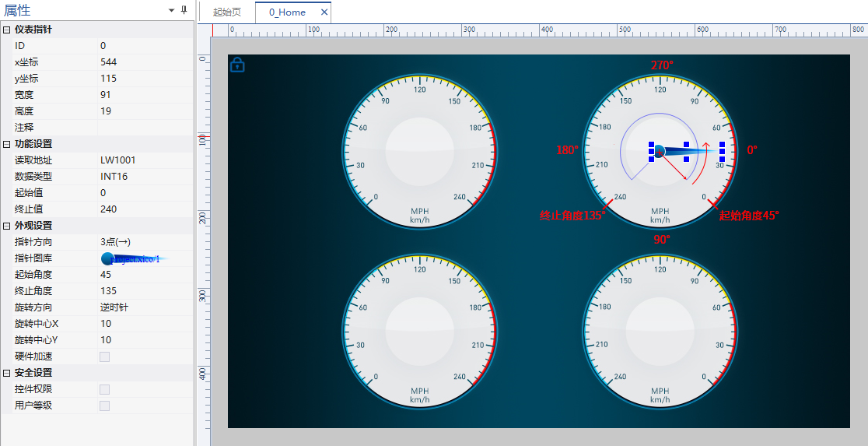Screen dimensions: 868x446
Task: Click the 外观设置 section title text
Action: coord(33,226)
